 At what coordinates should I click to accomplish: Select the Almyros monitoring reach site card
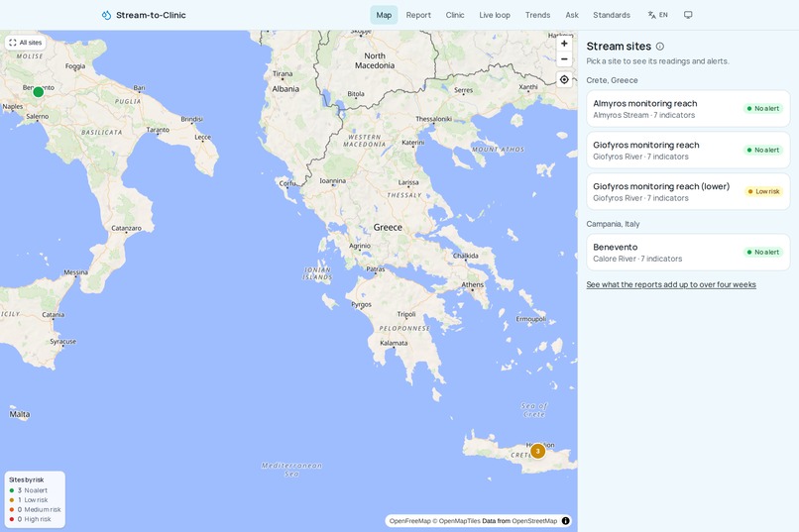coord(688,109)
